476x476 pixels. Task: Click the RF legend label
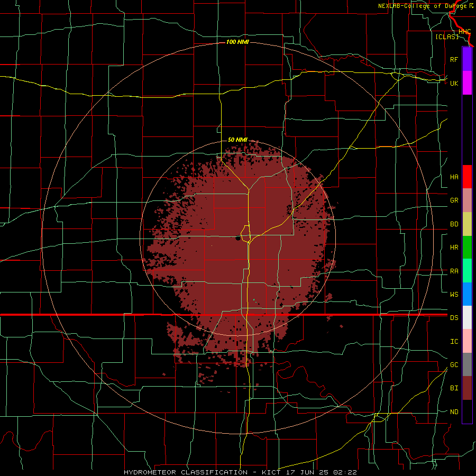tap(454, 59)
